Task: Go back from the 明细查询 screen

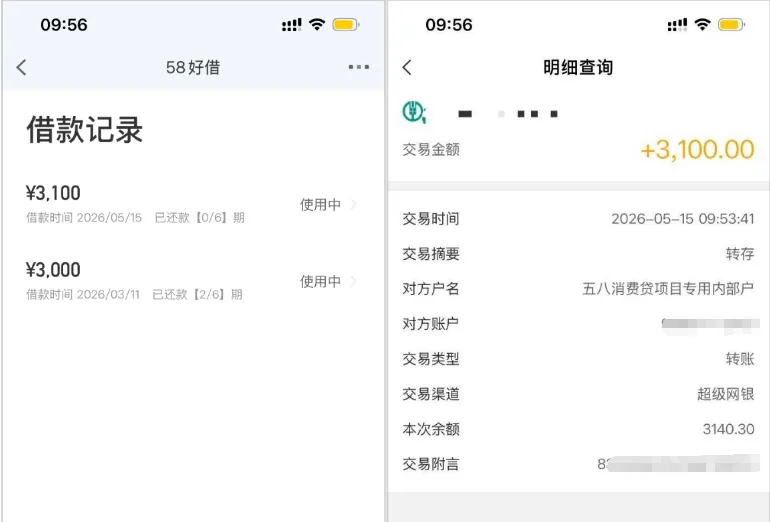Action: tap(407, 67)
